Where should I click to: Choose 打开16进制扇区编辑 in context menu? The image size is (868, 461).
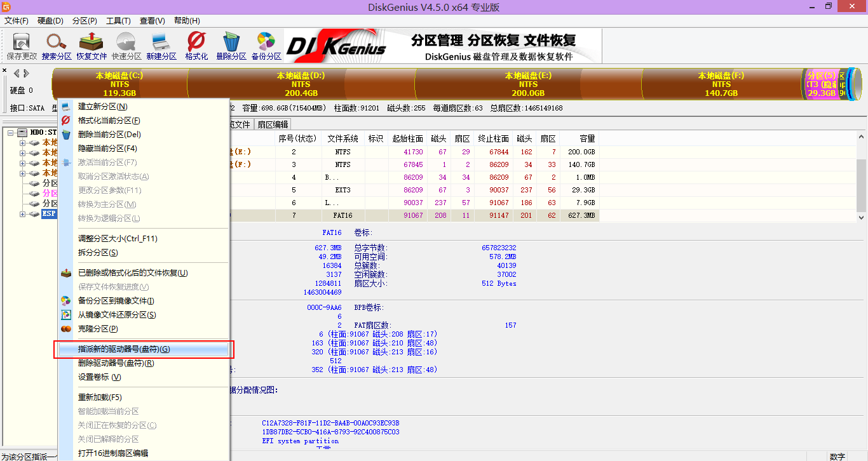[x=144, y=453]
